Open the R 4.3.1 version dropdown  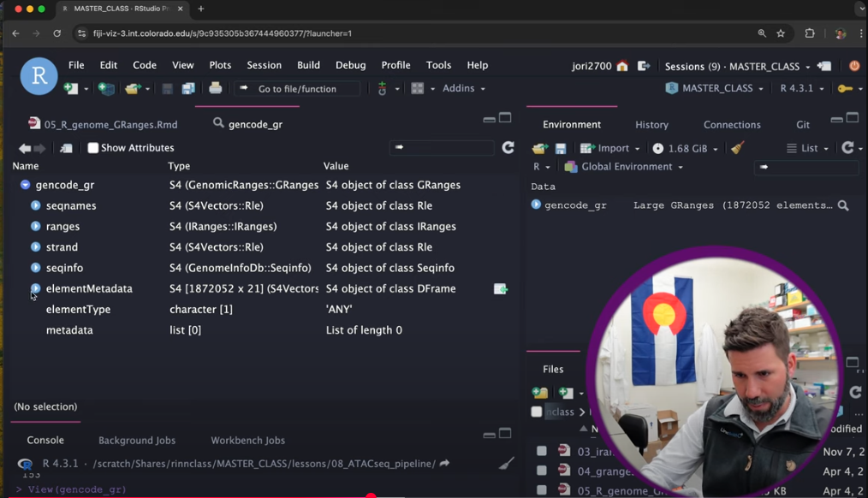pos(802,88)
